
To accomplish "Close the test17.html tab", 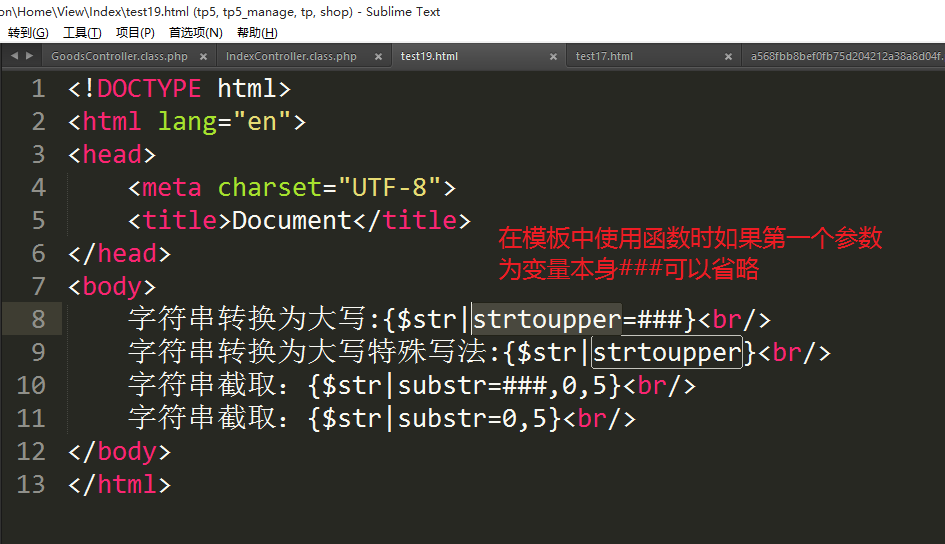I will pos(726,57).
